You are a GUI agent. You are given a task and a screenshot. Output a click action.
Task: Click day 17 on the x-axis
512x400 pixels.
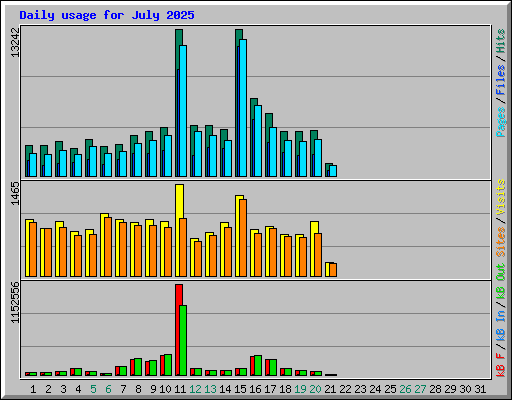(x=270, y=389)
